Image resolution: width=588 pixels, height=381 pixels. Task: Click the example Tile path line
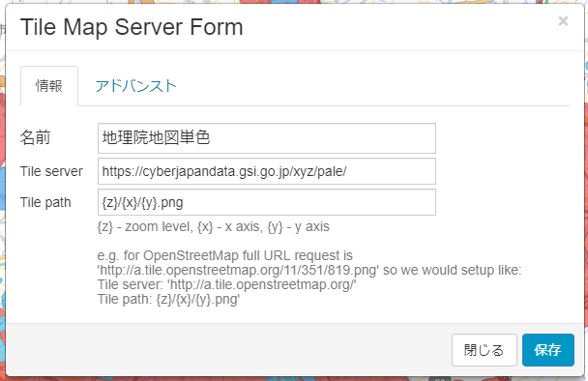tap(168, 299)
